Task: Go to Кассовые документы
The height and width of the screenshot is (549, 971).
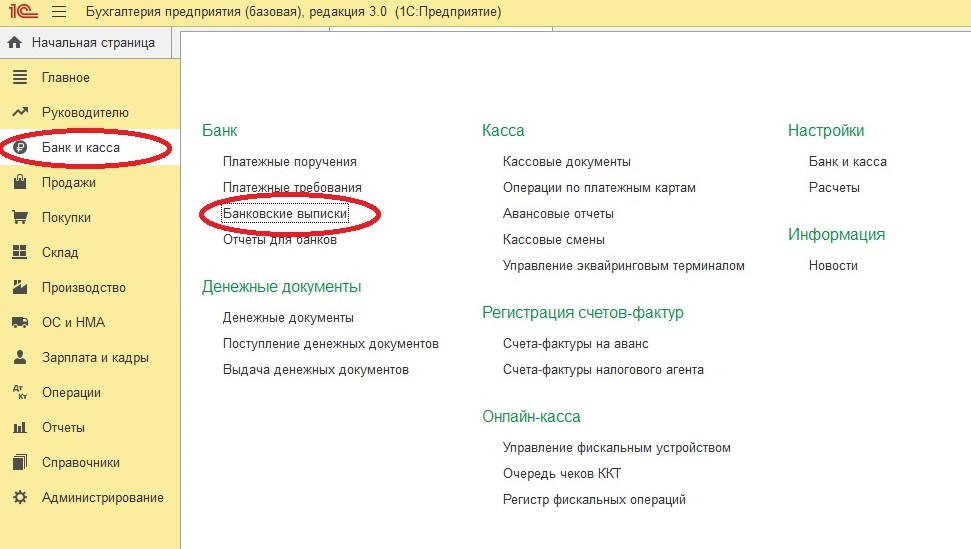Action: pos(566,161)
